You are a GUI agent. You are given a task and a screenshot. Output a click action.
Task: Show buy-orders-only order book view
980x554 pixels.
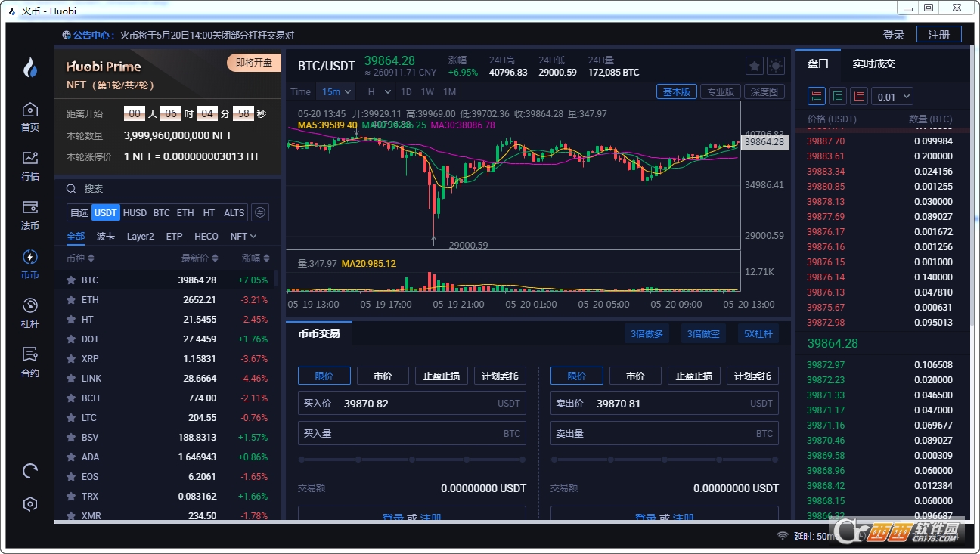click(x=838, y=96)
